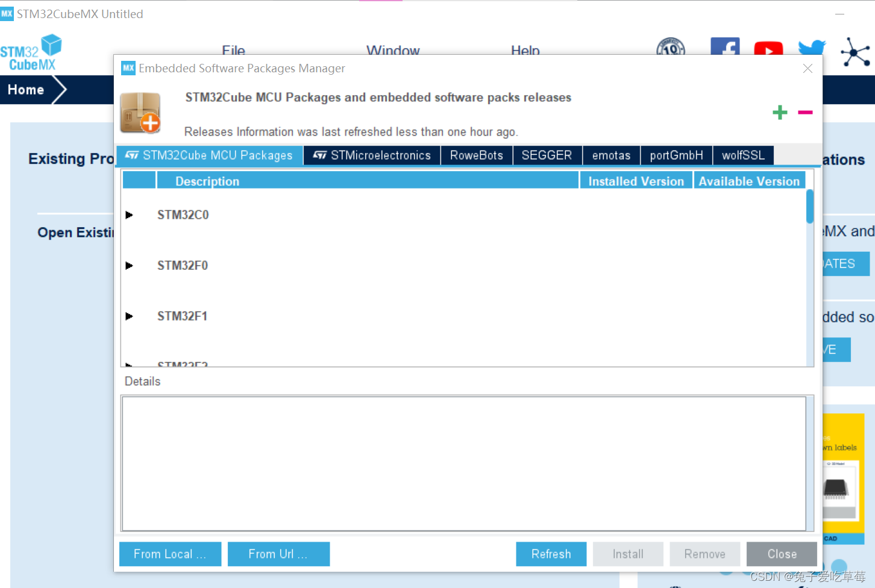The image size is (875, 588).
Task: Click inside the Details text area
Action: click(x=464, y=463)
